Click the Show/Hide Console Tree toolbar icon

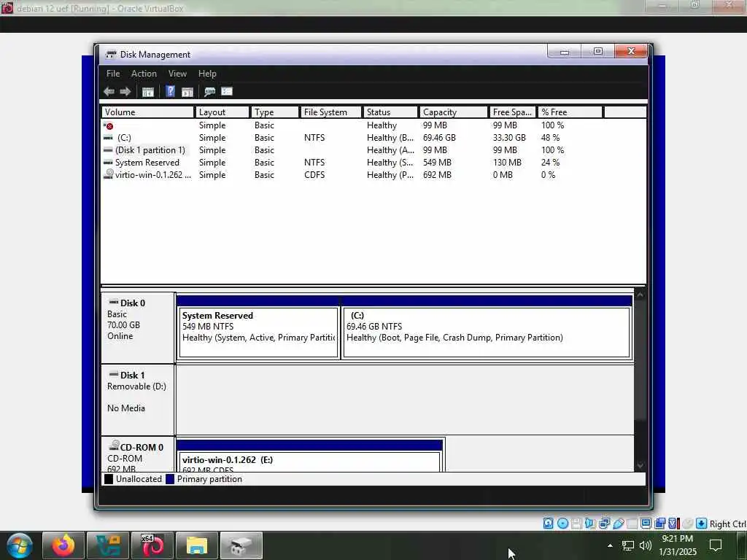click(x=147, y=92)
